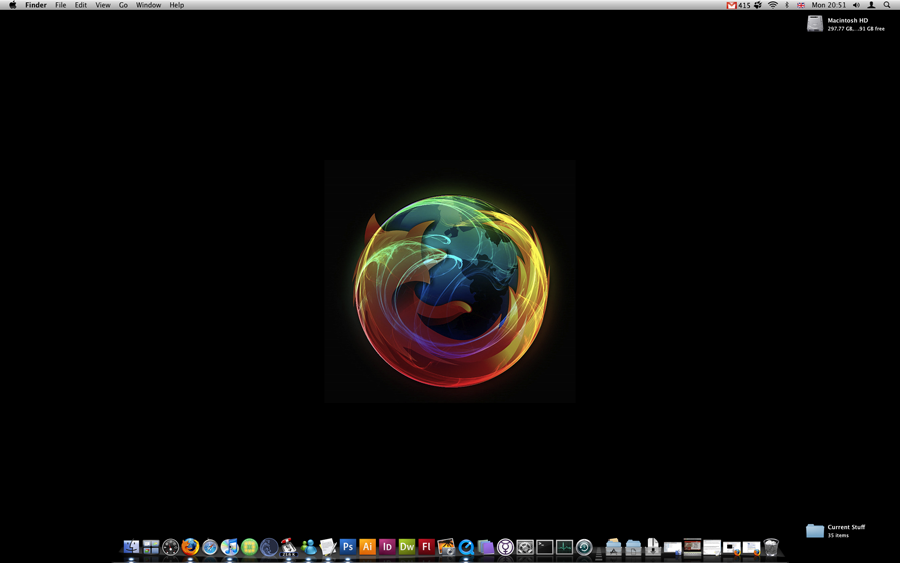Open the Downloads stack in dock
Viewport: 900px width, 563px height.
click(653, 547)
